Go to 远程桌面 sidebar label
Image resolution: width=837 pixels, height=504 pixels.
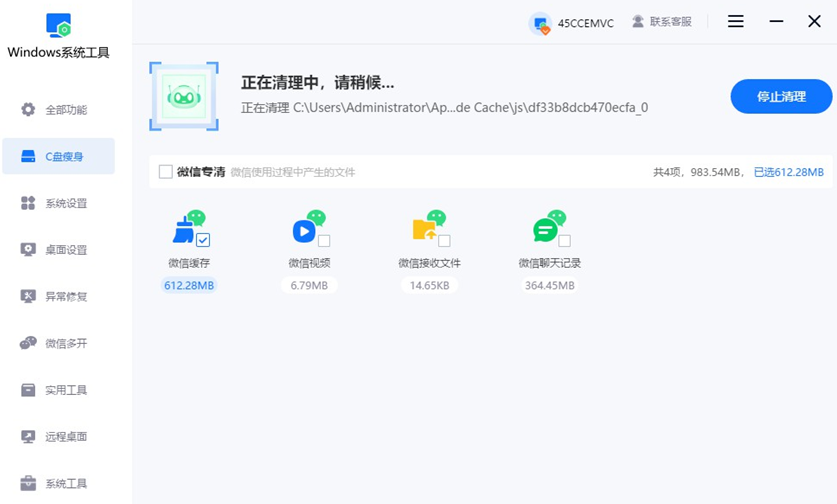[x=66, y=437]
